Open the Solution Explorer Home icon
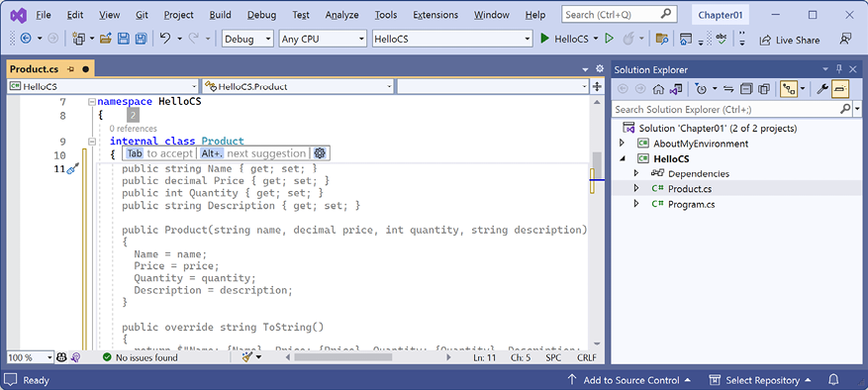 click(x=657, y=89)
